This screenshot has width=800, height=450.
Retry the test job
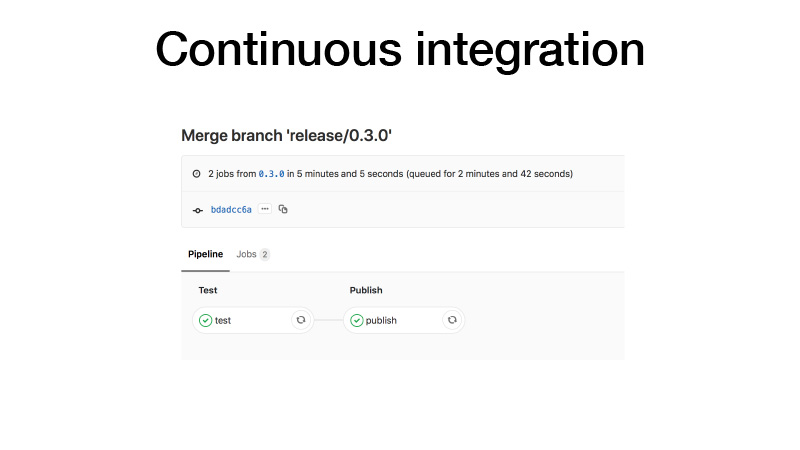pos(300,320)
